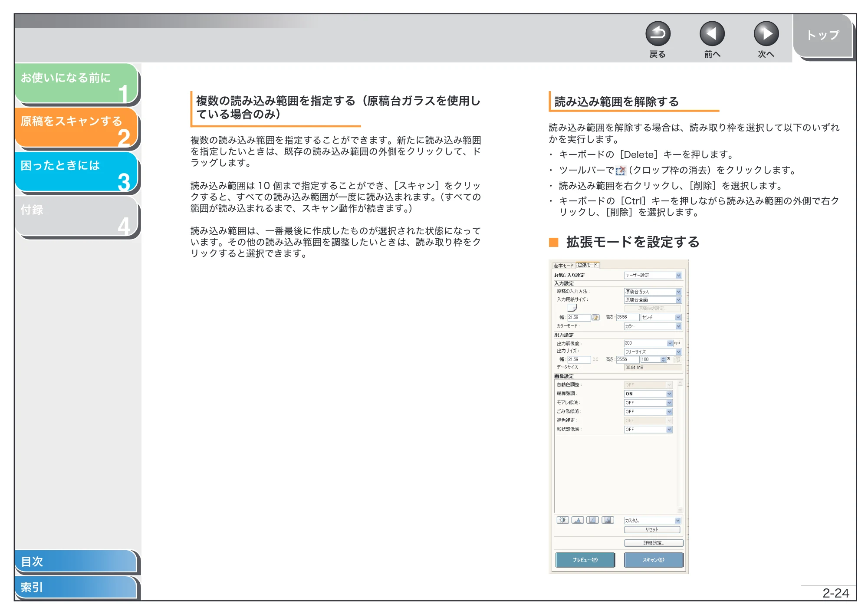
Task: Open the トップ tab
Action: [822, 36]
